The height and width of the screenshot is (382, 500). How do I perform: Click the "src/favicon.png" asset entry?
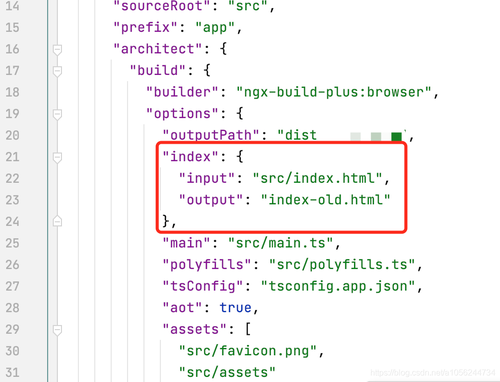(248, 351)
